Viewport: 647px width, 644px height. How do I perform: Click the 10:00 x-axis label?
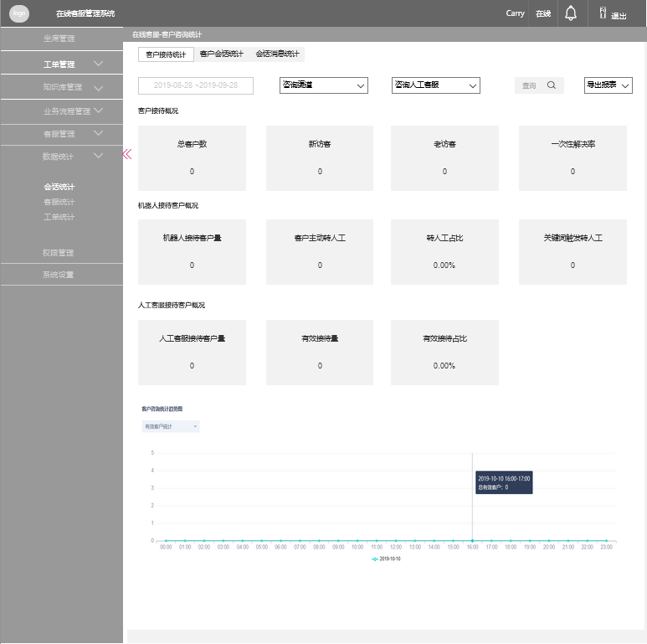click(357, 547)
